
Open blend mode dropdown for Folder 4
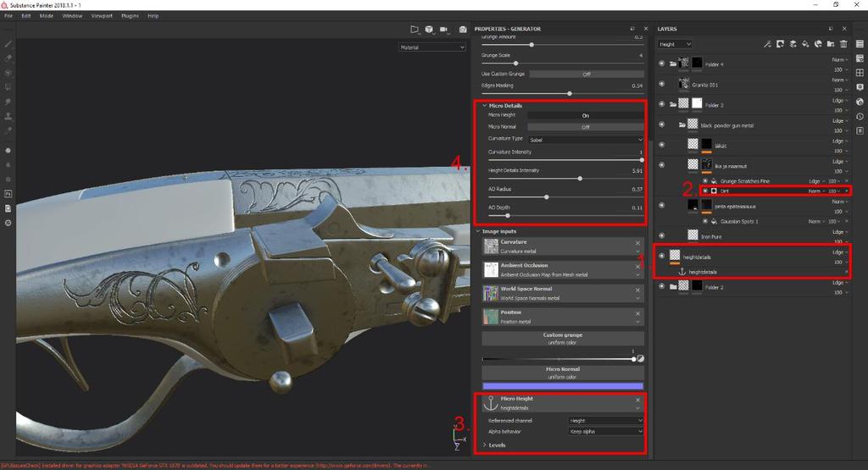coord(840,60)
